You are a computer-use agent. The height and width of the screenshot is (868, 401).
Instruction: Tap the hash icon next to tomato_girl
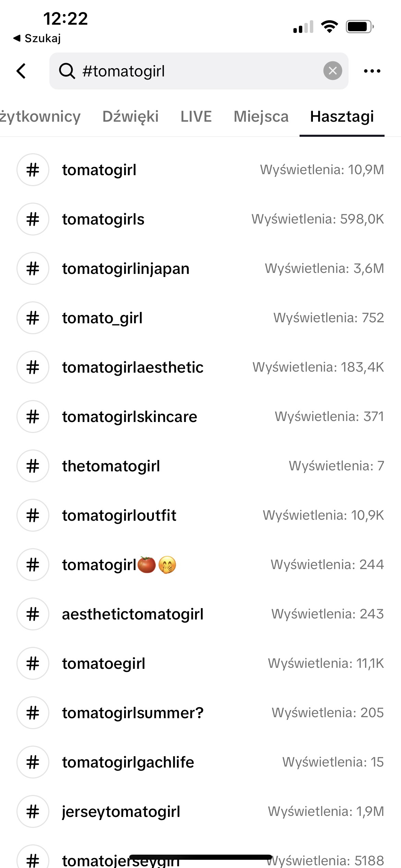[33, 318]
